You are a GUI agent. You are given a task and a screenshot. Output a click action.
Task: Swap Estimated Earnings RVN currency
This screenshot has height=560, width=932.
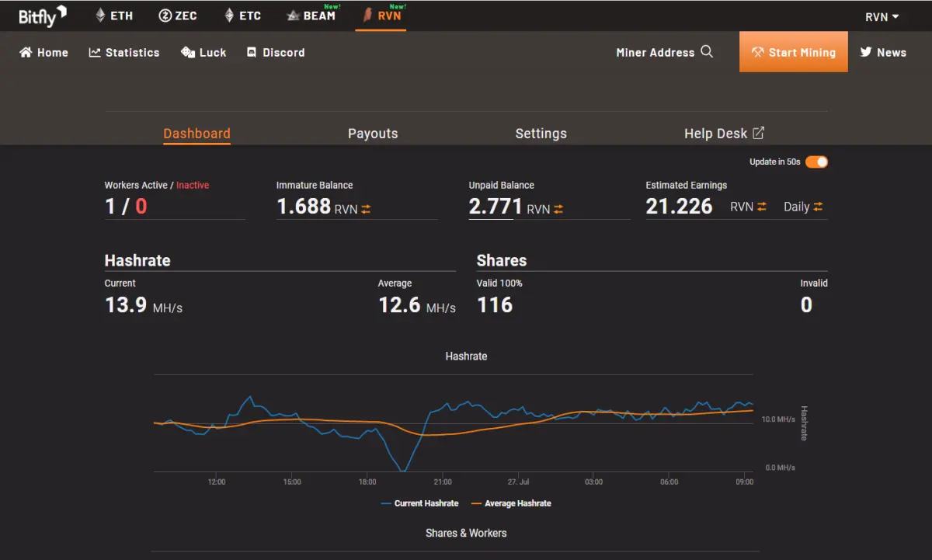(762, 207)
